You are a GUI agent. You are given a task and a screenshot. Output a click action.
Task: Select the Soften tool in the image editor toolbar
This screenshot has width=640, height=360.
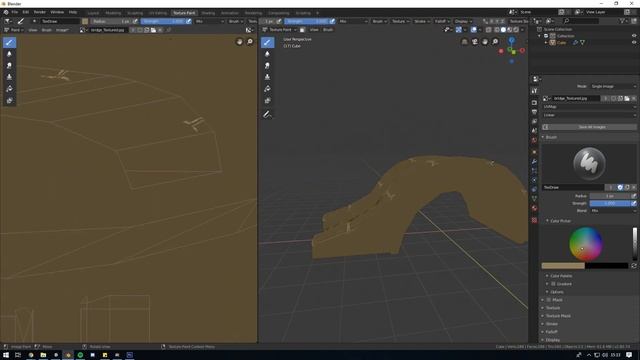pos(9,54)
